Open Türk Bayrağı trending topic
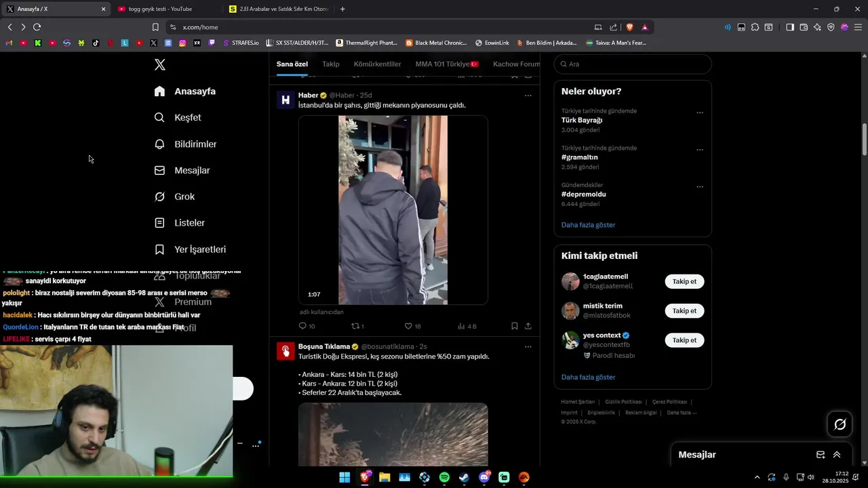 tap(582, 120)
